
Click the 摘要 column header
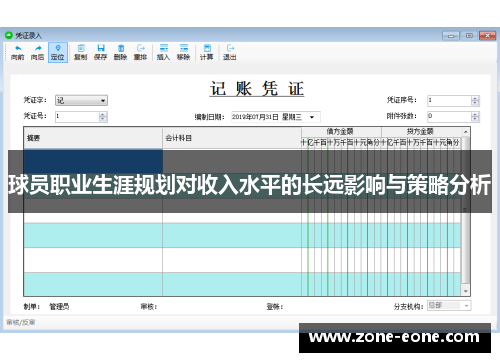(x=93, y=138)
